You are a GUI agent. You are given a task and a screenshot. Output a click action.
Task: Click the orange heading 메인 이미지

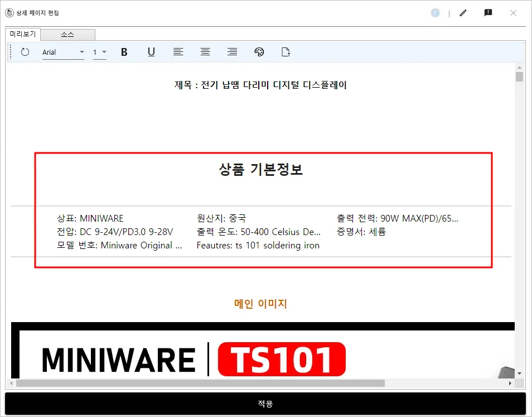click(260, 303)
